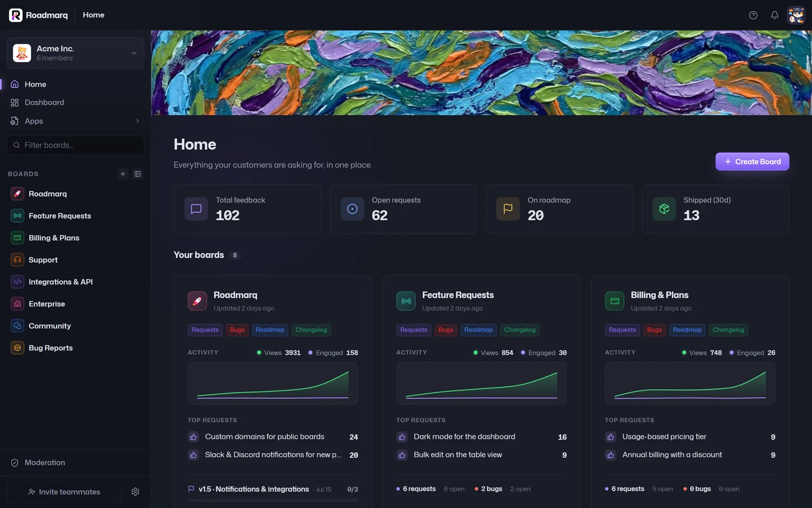Viewport: 812px width, 508px height.
Task: Click the Billing & Plans activity chart
Action: coord(690,384)
